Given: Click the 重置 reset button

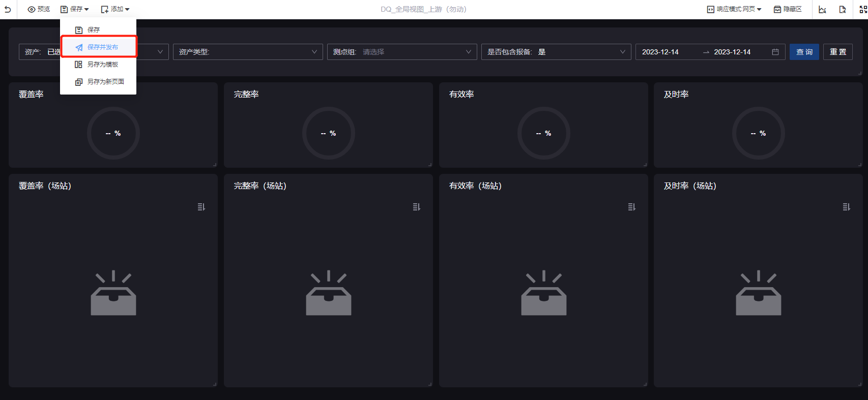Looking at the screenshot, I should [838, 52].
